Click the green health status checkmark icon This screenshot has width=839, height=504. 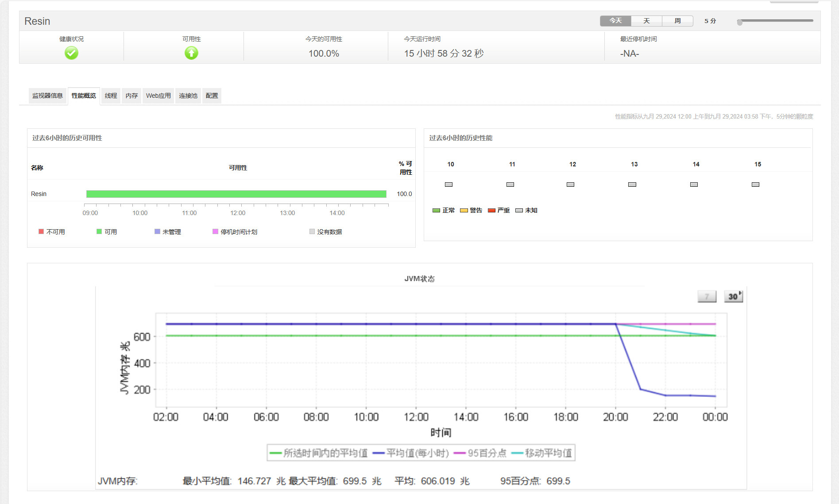click(71, 53)
